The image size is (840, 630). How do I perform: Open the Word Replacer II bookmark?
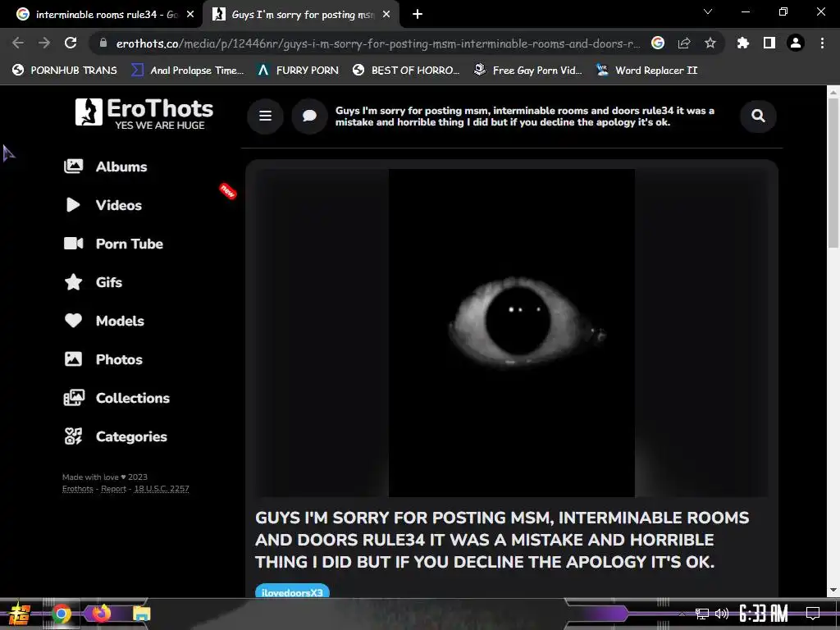pyautogui.click(x=647, y=71)
